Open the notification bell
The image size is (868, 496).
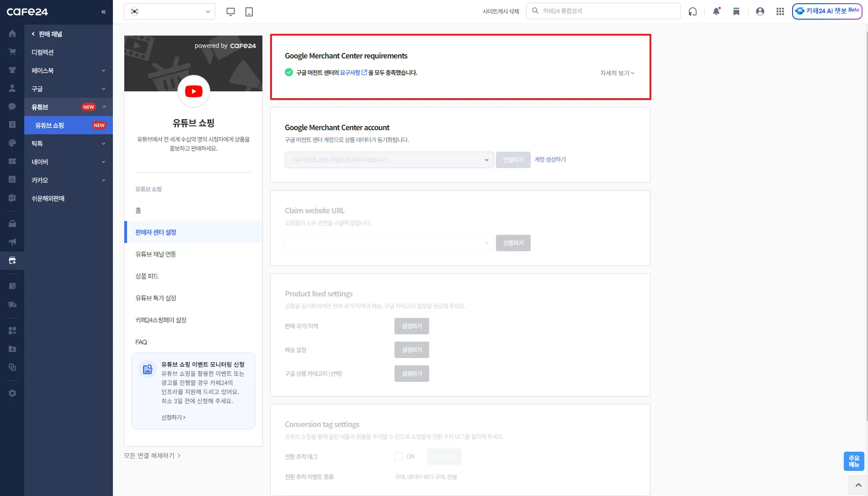pyautogui.click(x=716, y=11)
